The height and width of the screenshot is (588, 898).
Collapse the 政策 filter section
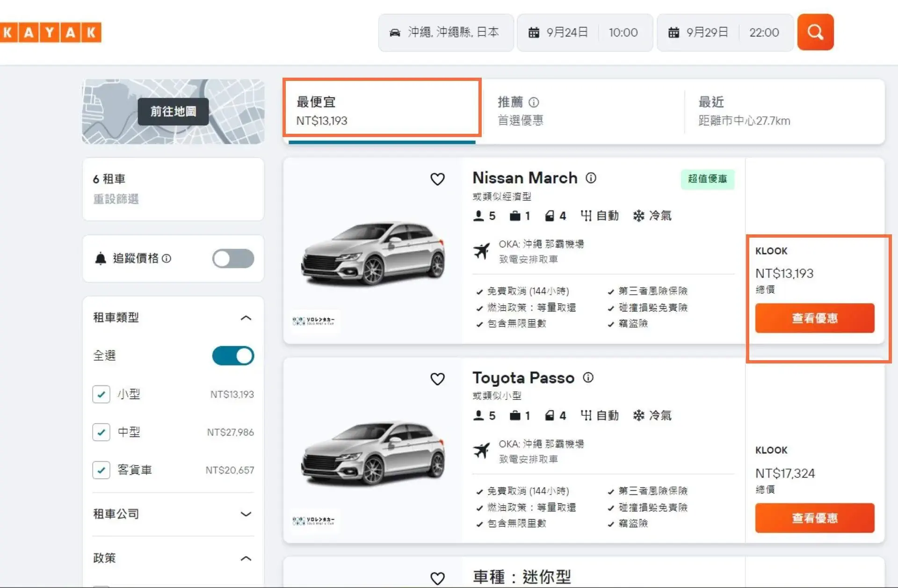[245, 558]
